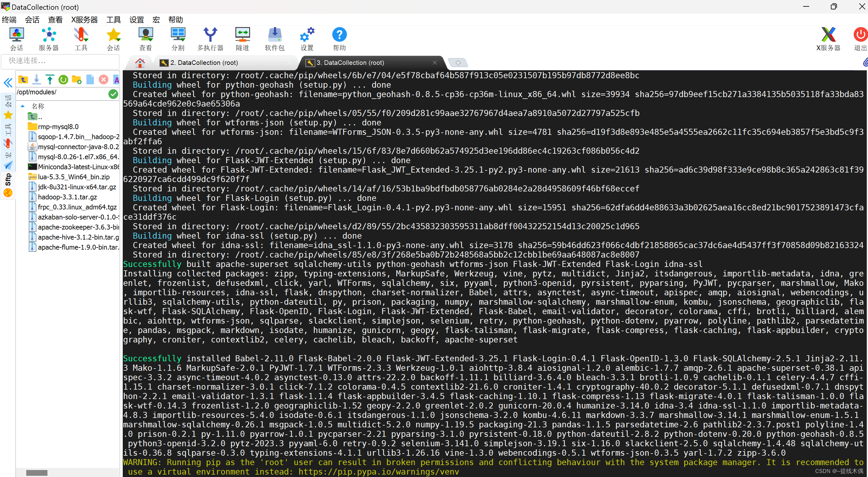This screenshot has width=868, height=477.
Task: Click the red delete icon in the SFTP toolbar
Action: pos(104,79)
